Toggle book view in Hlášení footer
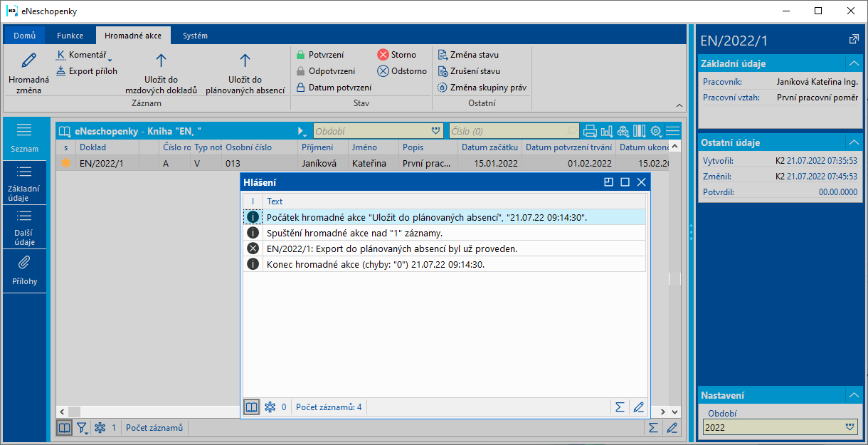868x445 pixels. coord(251,407)
